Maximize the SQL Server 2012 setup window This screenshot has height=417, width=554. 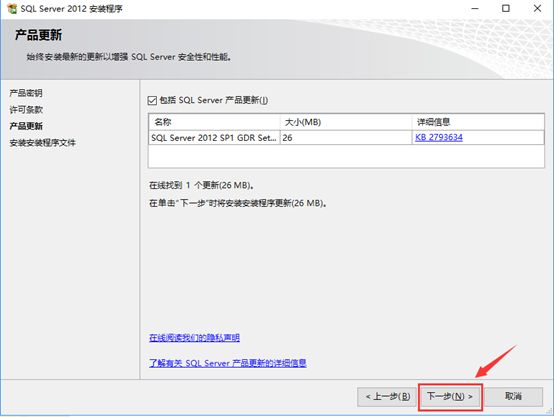coord(506,8)
